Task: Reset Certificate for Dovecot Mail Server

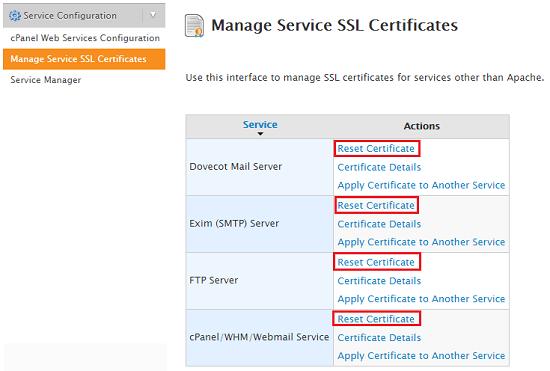Action: coord(376,149)
